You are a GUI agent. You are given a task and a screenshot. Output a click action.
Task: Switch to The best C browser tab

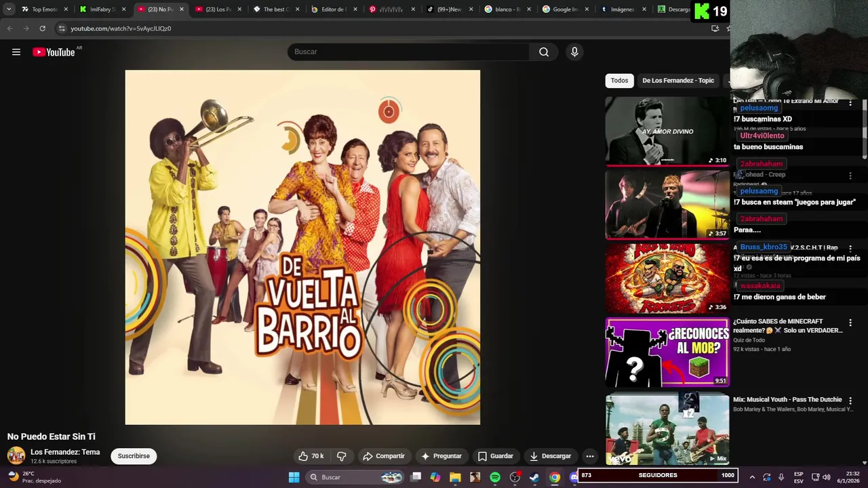[275, 9]
